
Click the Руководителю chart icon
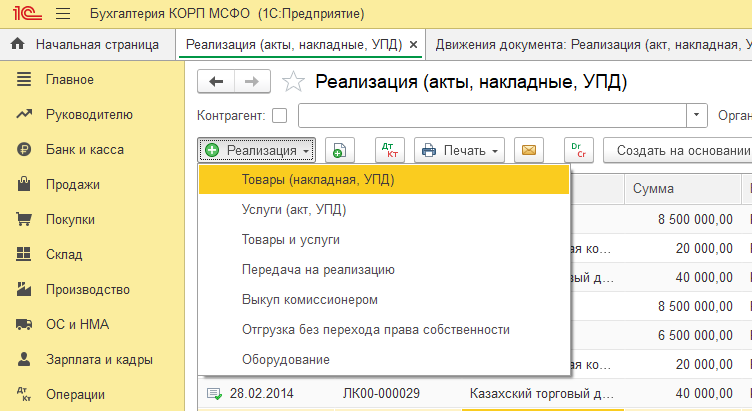coord(24,114)
